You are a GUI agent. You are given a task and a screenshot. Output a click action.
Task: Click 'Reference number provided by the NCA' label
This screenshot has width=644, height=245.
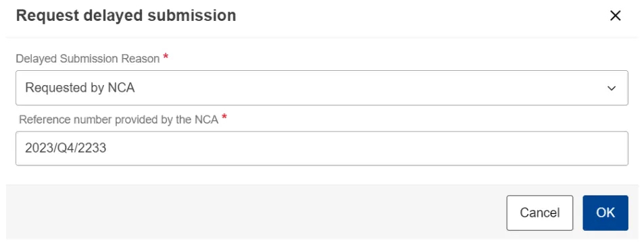[119, 120]
